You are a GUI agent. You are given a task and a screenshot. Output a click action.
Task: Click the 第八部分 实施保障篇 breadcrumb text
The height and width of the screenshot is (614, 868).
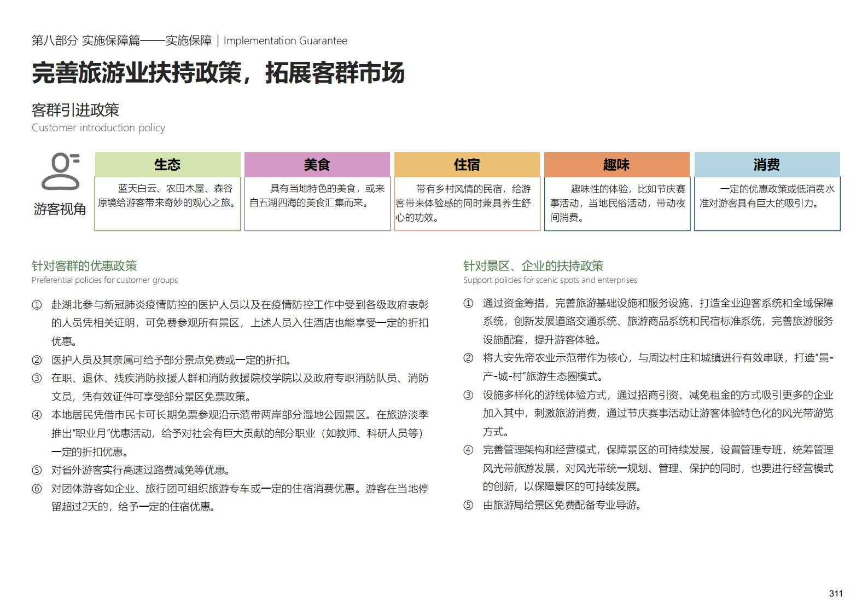tap(86, 40)
